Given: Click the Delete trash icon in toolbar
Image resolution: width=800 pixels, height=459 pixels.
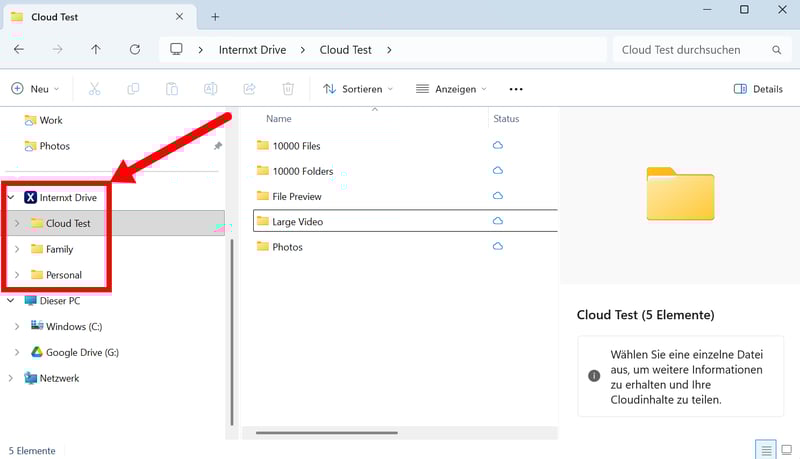Looking at the screenshot, I should click(x=288, y=89).
